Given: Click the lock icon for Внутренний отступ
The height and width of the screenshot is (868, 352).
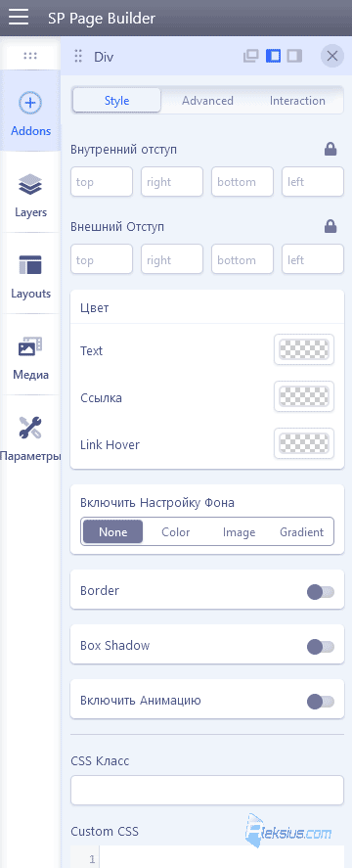Looking at the screenshot, I should [330, 149].
